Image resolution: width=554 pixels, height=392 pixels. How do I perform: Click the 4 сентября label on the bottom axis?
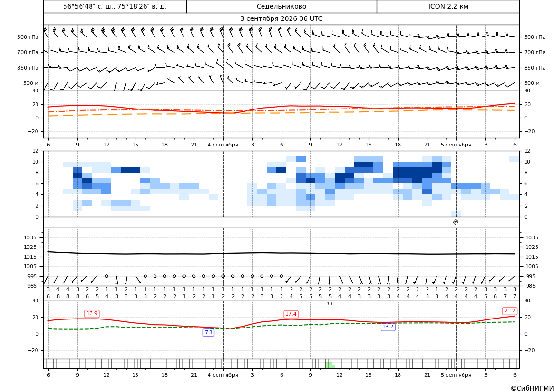tap(223, 375)
